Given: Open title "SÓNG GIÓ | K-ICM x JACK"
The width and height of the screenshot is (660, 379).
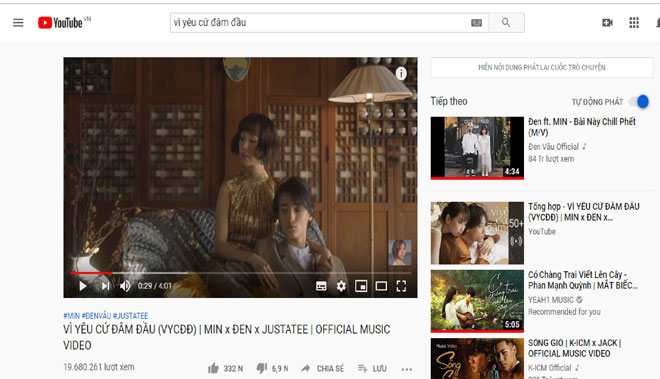Looking at the screenshot, I should [575, 348].
